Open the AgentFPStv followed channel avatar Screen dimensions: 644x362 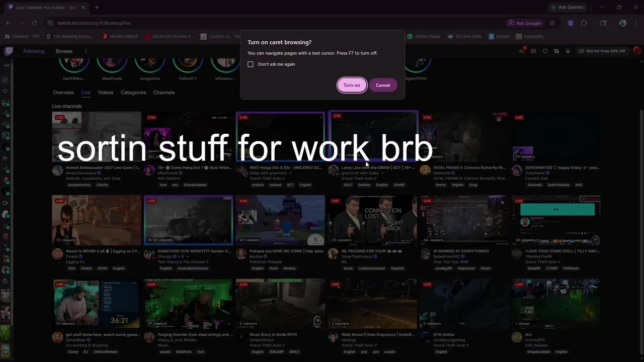tap(416, 65)
